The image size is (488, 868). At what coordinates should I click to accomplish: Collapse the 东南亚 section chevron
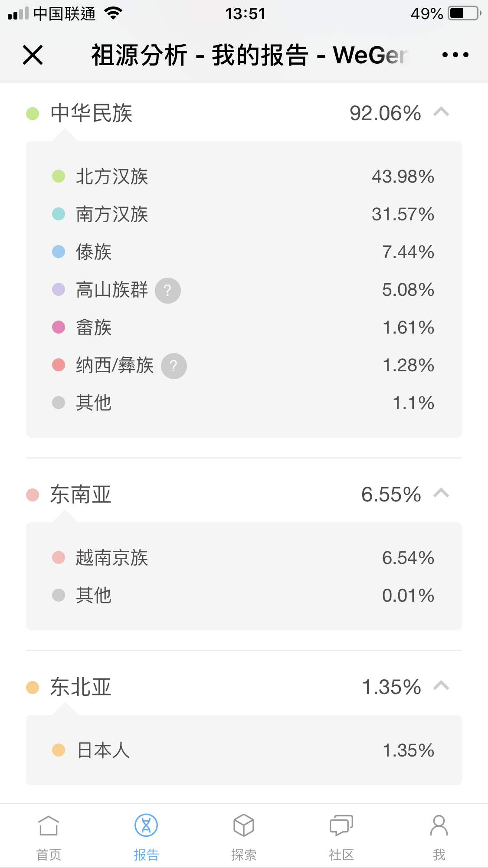pos(441,494)
